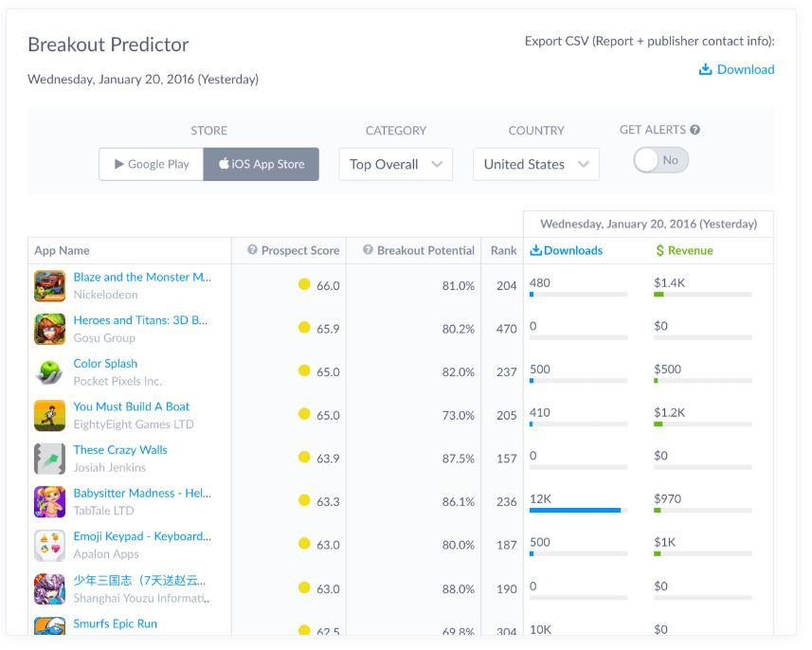Image resolution: width=812 pixels, height=650 pixels.
Task: Click the Blaze and the Monster Machines app icon
Action: click(49, 284)
